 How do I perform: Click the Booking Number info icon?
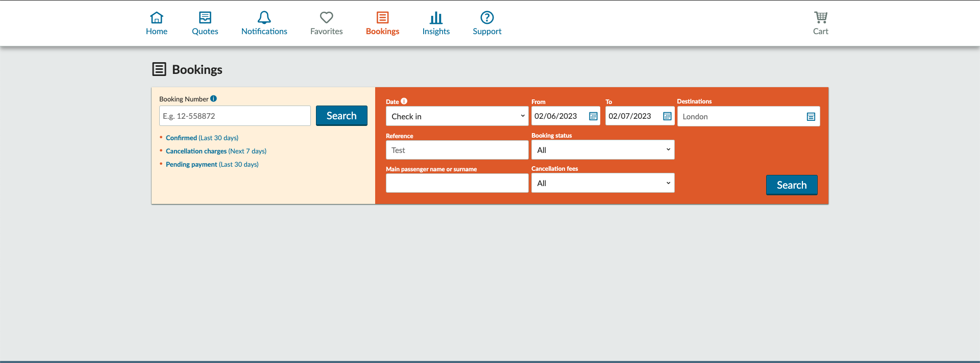tap(213, 98)
